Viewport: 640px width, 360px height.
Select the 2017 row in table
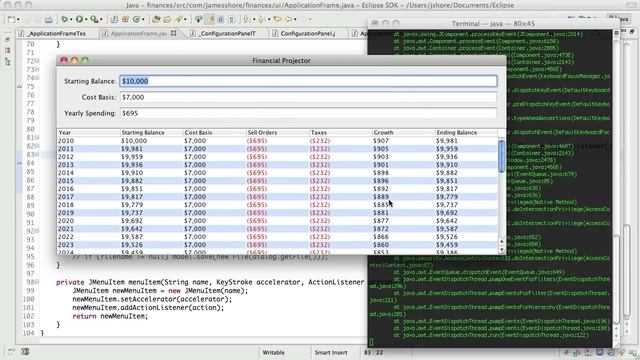(277, 197)
